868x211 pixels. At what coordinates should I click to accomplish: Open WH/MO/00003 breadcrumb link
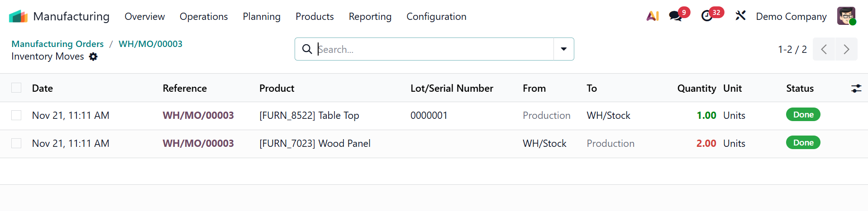pyautogui.click(x=150, y=44)
